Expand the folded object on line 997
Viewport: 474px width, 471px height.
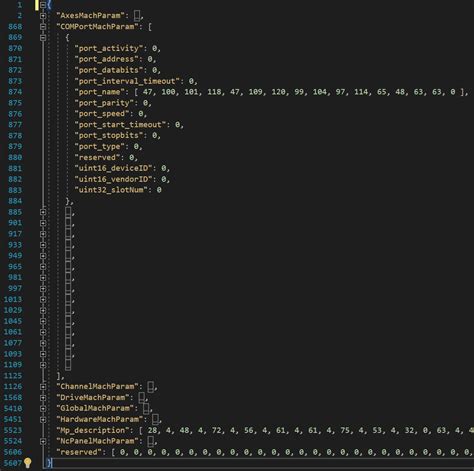[x=43, y=289]
